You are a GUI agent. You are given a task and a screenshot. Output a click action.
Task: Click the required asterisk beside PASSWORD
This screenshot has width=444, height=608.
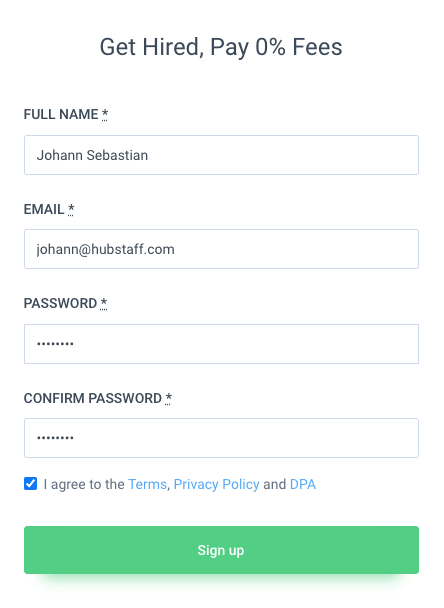[104, 303]
